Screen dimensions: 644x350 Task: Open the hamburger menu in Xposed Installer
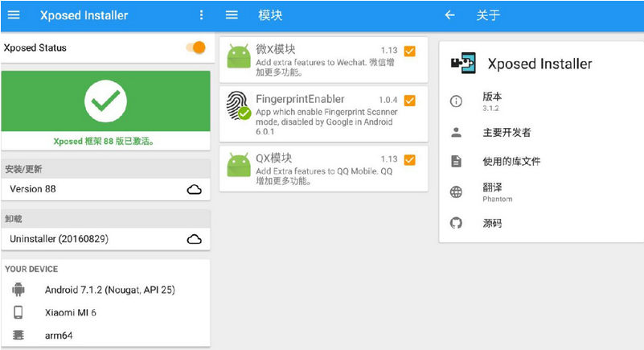pos(14,15)
